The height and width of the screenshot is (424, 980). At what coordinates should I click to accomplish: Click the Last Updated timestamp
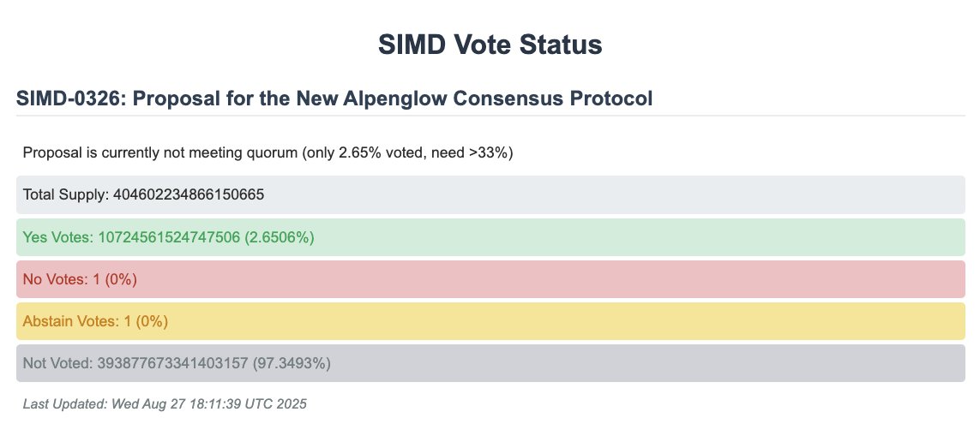165,403
